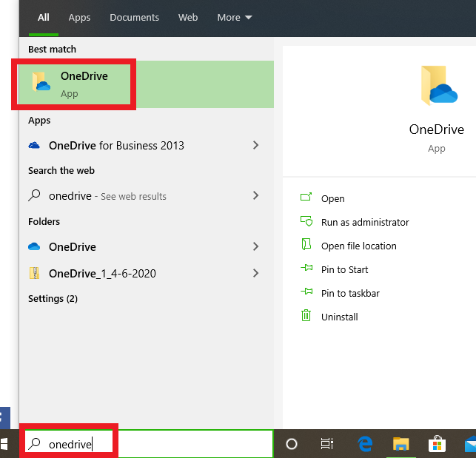The width and height of the screenshot is (476, 458).
Task: Choose Pin to taskbar
Action: (x=350, y=293)
